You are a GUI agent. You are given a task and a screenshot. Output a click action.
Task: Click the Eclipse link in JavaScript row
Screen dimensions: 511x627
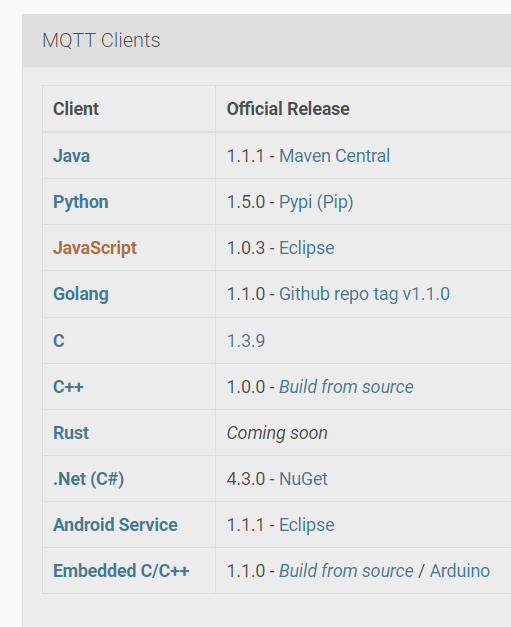pos(307,248)
